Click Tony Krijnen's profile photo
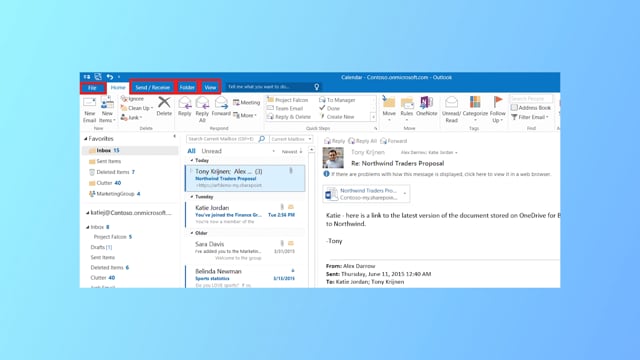Image resolution: width=640 pixels, height=360 pixels. (x=333, y=158)
